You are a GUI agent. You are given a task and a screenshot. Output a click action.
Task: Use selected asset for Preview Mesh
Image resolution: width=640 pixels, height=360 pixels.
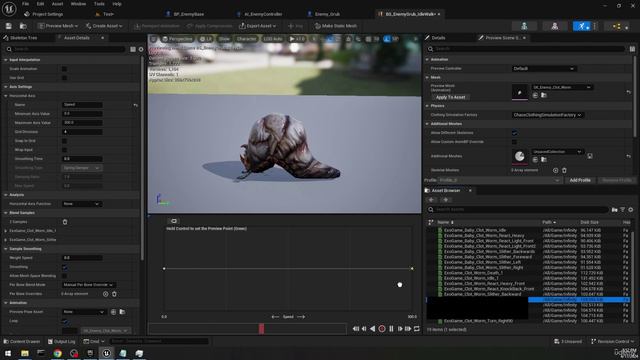coord(535,95)
